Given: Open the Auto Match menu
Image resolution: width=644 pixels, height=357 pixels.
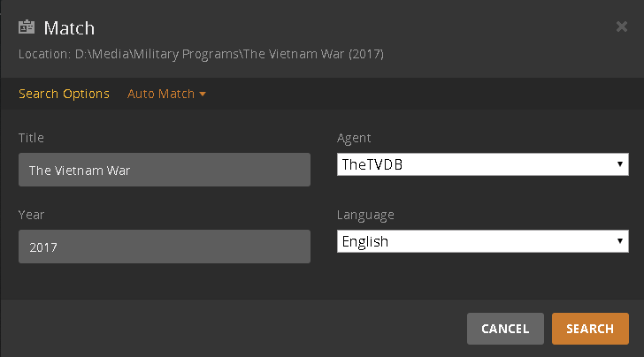Looking at the screenshot, I should (161, 94).
